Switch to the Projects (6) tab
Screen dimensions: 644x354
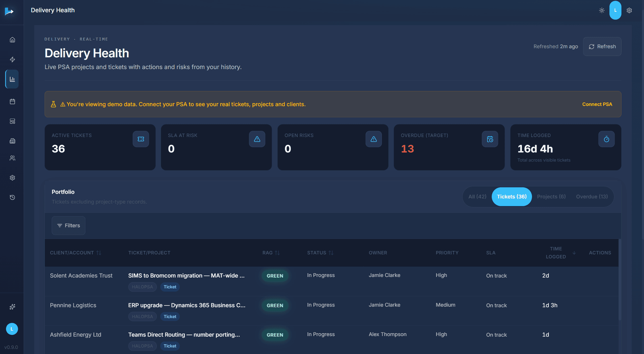point(551,197)
